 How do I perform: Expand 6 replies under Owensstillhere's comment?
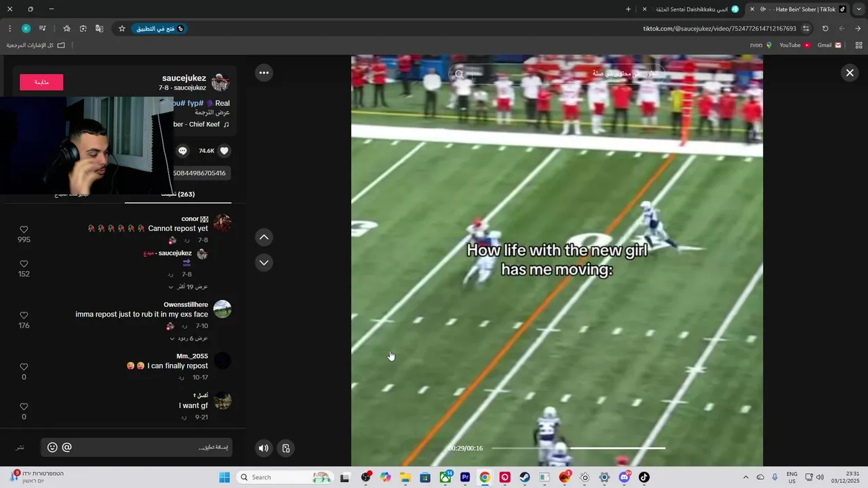pyautogui.click(x=189, y=338)
